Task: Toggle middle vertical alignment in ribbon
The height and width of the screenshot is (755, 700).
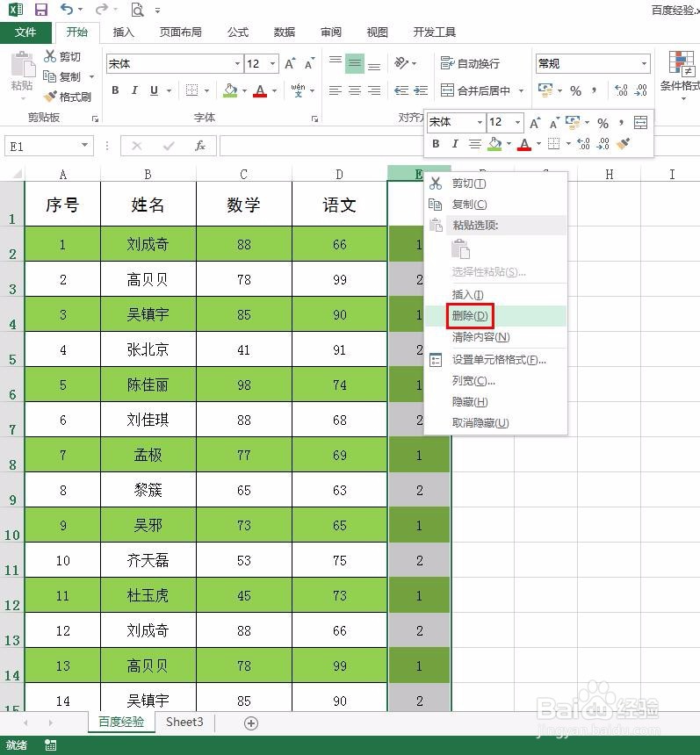Action: point(355,63)
